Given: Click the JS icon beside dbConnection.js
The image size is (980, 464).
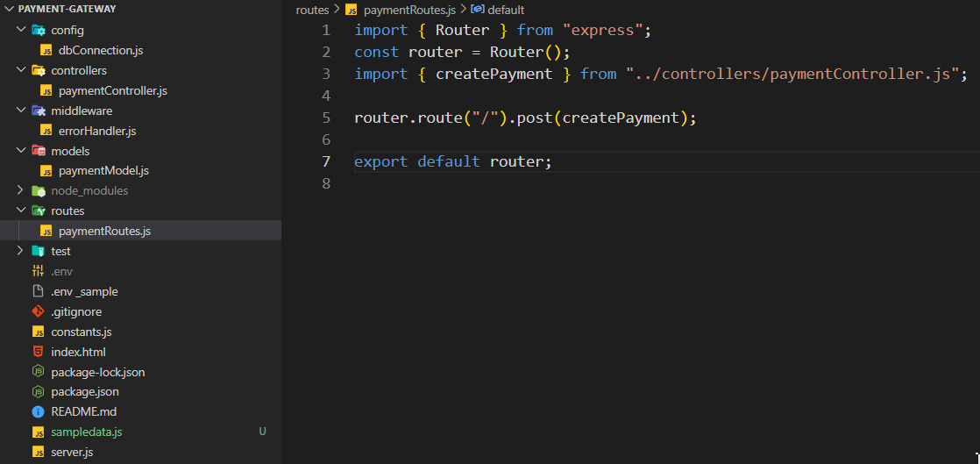Looking at the screenshot, I should (46, 50).
